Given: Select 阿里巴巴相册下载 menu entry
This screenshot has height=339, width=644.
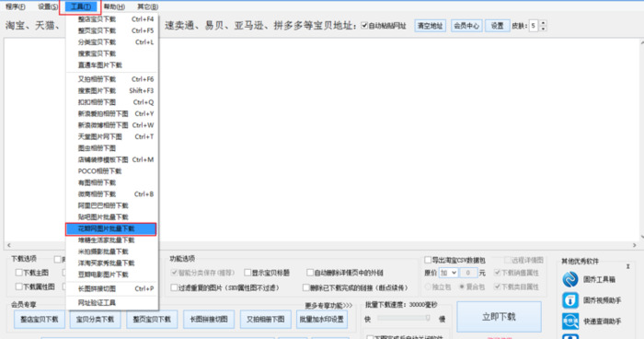Looking at the screenshot, I should click(x=111, y=205).
